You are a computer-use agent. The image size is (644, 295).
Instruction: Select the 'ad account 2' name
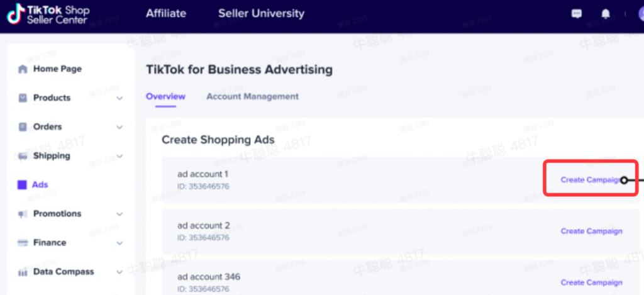click(x=204, y=226)
